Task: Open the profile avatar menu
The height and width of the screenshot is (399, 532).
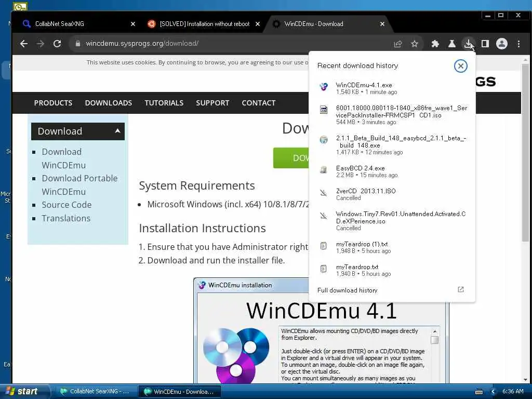Action: 502,44
